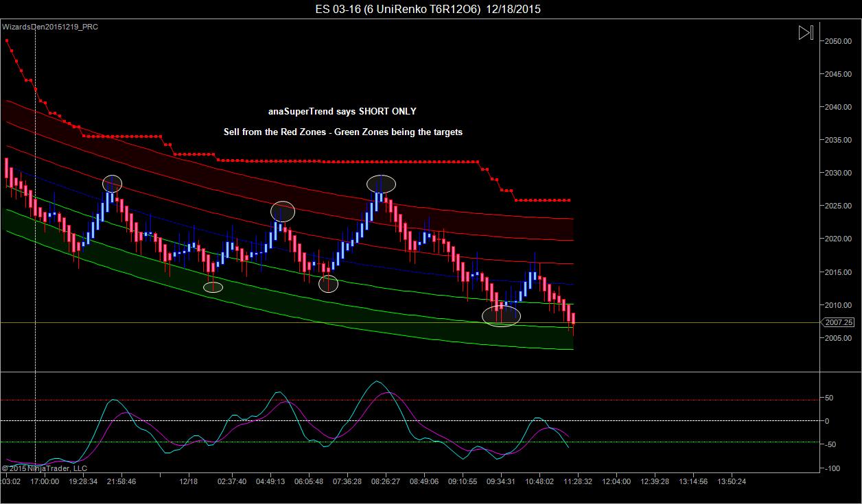The width and height of the screenshot is (862, 504).
Task: Click the 02:37:40 time axis label
Action: pos(232,481)
